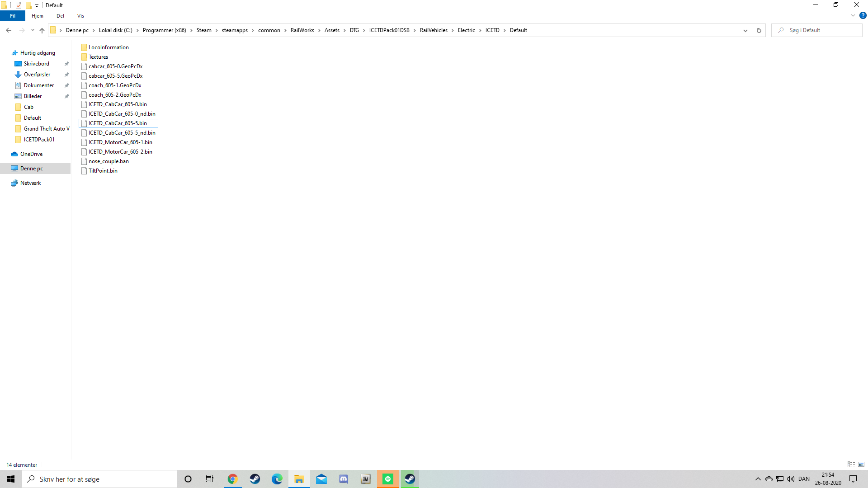Viewport: 868px width, 488px height.
Task: Click RailWorks in the breadcrumb path
Action: click(x=302, y=30)
